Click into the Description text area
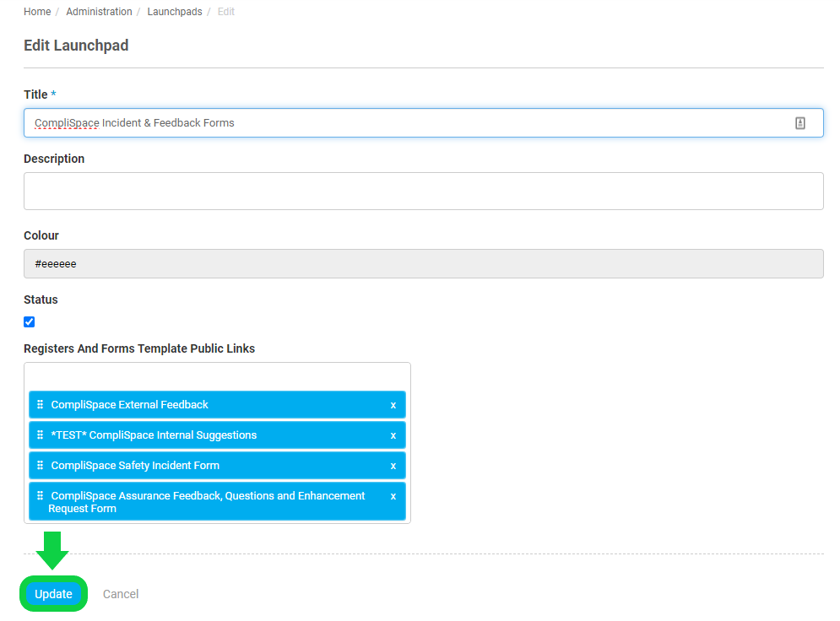The width and height of the screenshot is (840, 621). (x=423, y=192)
